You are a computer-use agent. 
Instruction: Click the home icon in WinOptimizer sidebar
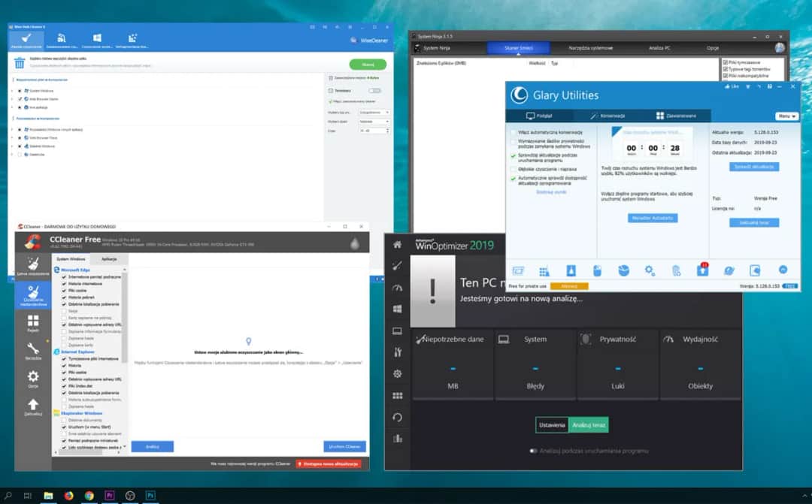pos(397,244)
